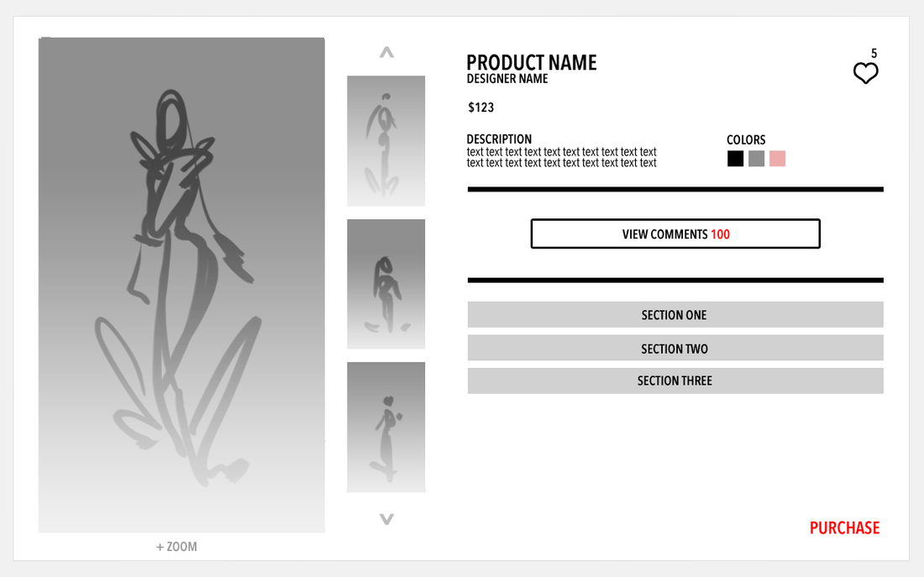This screenshot has height=577, width=924.
Task: Click the up arrow above thumbnails
Action: point(386,52)
